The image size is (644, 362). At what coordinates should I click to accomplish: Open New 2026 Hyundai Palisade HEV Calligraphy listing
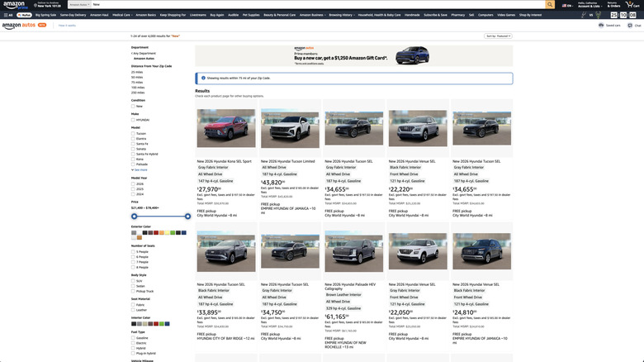pos(350,287)
